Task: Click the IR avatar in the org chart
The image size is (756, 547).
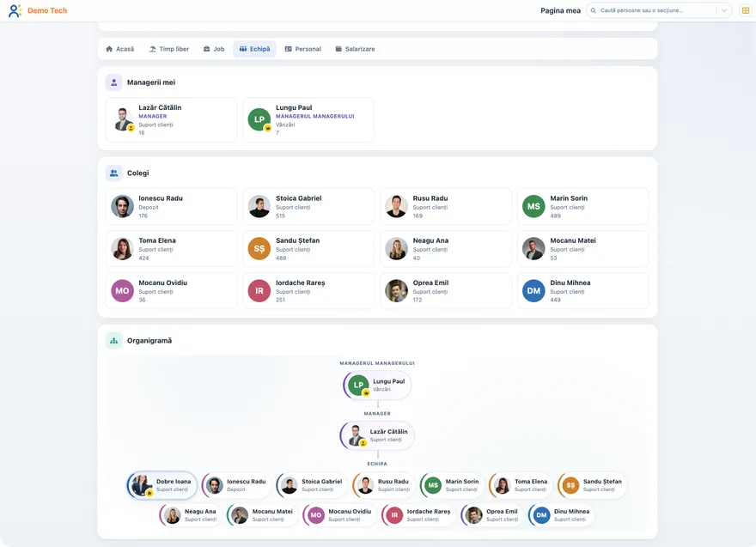Action: tap(394, 515)
